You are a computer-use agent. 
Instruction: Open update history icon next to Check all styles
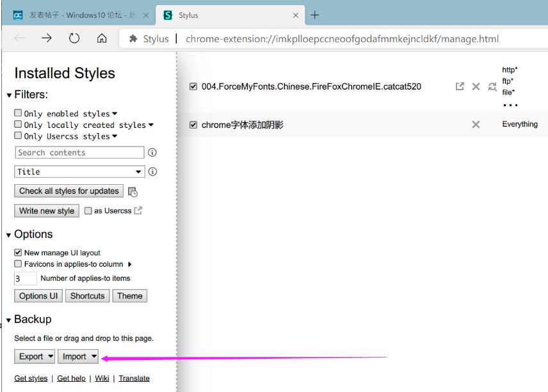pos(133,191)
